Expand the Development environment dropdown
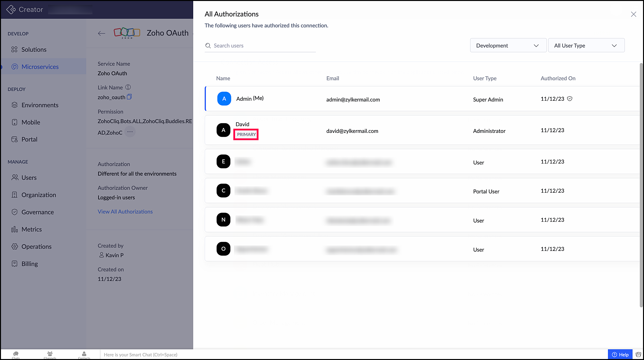 pos(508,45)
